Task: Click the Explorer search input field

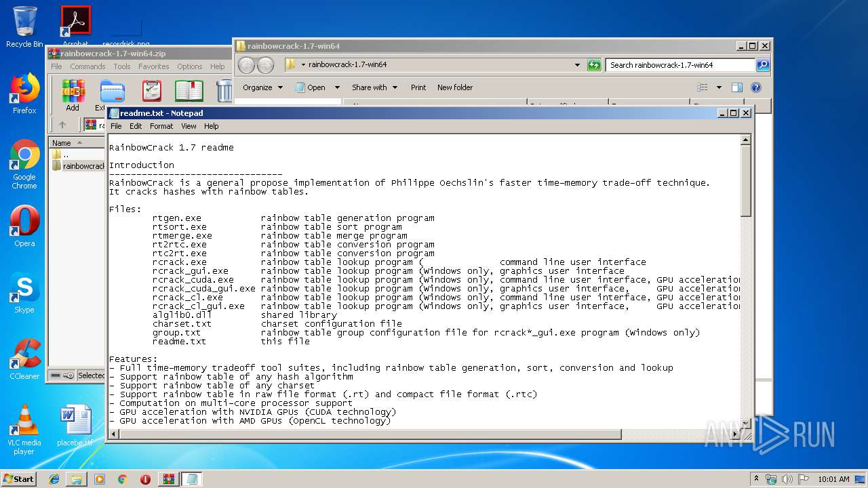Action: tap(680, 65)
